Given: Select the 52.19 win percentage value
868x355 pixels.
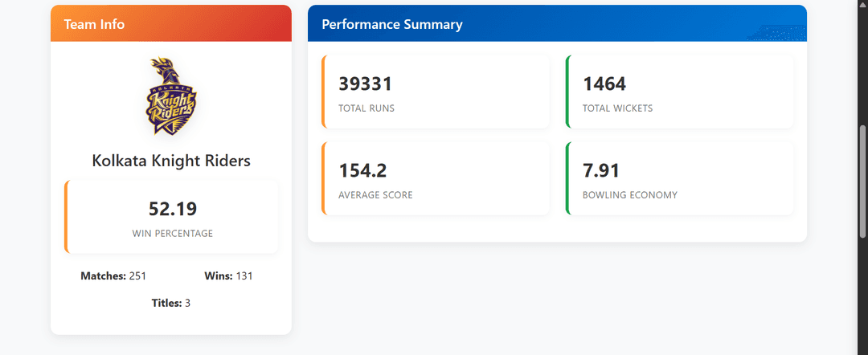Looking at the screenshot, I should pos(173,209).
